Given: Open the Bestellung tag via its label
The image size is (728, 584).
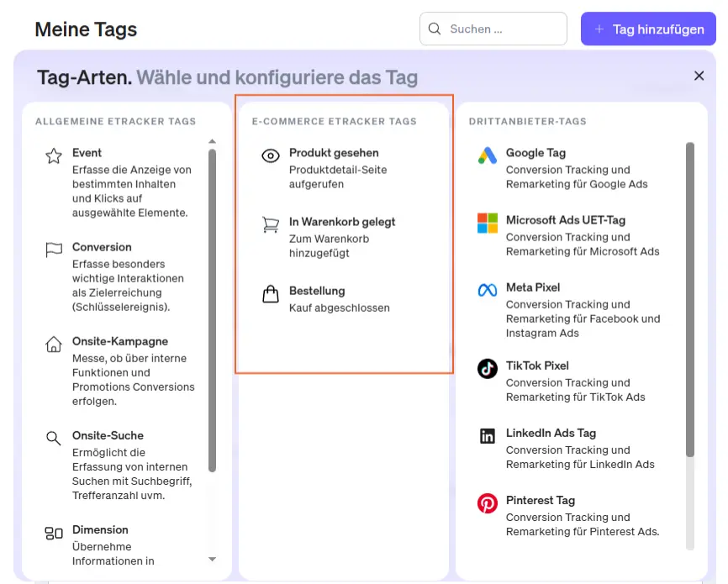Looking at the screenshot, I should 317,291.
